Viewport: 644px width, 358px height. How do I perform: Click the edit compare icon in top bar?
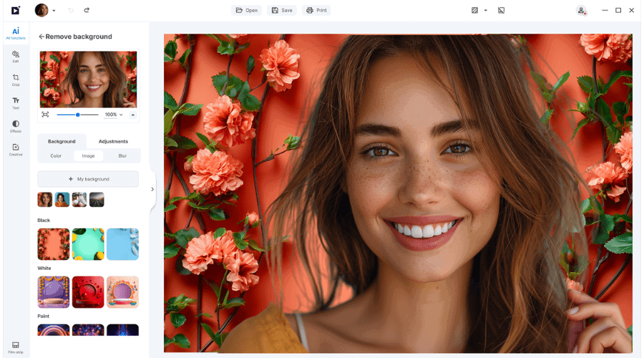474,10
